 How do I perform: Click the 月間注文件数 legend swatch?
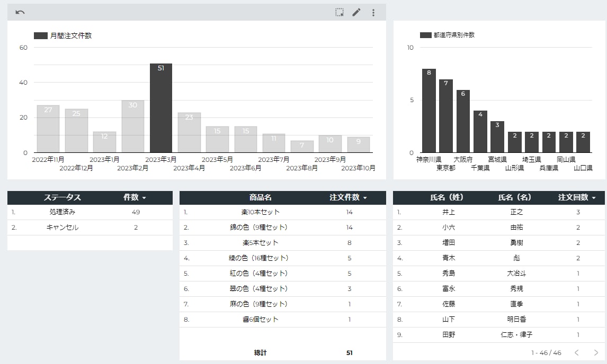coord(41,35)
